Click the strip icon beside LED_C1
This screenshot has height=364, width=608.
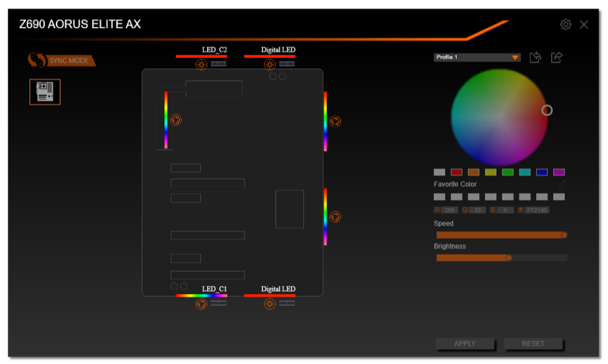218,303
